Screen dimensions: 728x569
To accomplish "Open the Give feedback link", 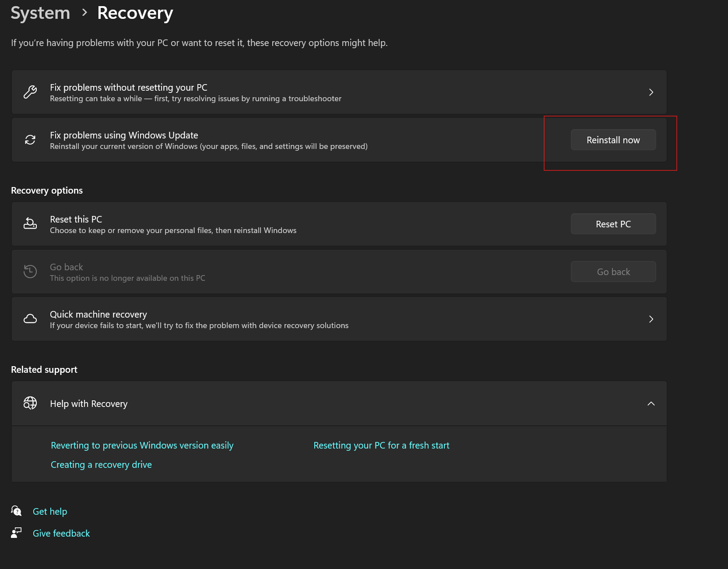I will pos(61,534).
